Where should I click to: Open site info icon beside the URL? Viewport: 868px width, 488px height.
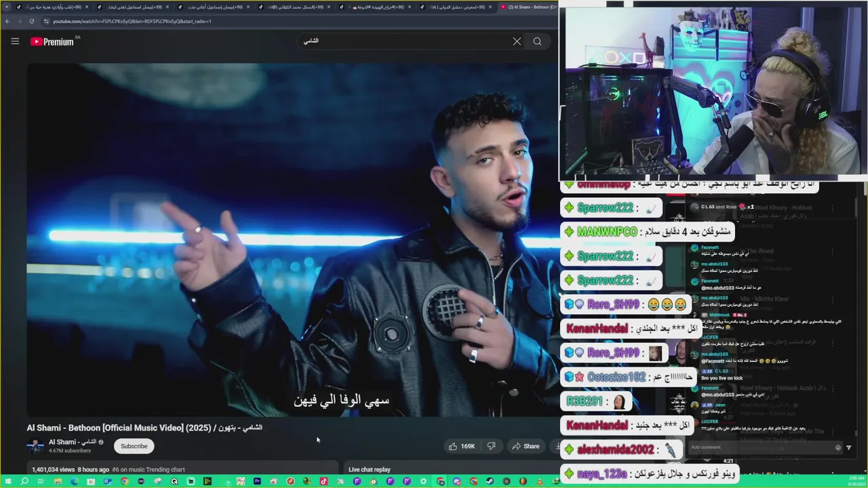pos(46,21)
